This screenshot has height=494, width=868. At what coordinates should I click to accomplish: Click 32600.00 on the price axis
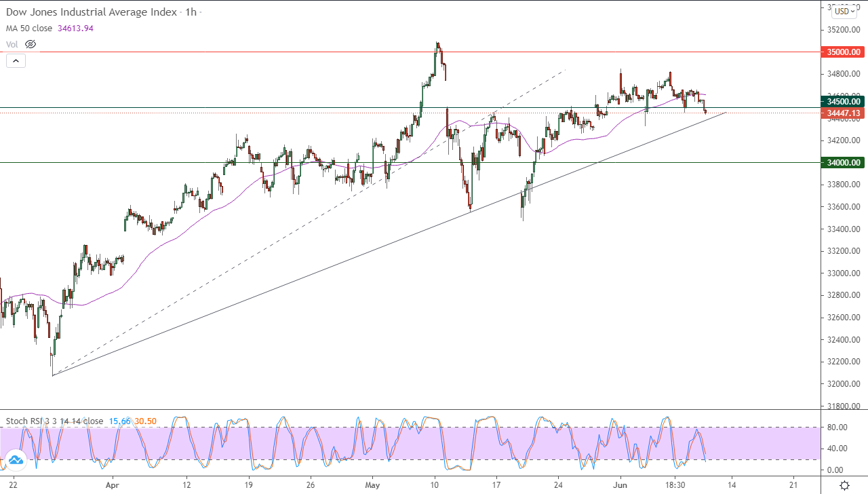click(844, 318)
